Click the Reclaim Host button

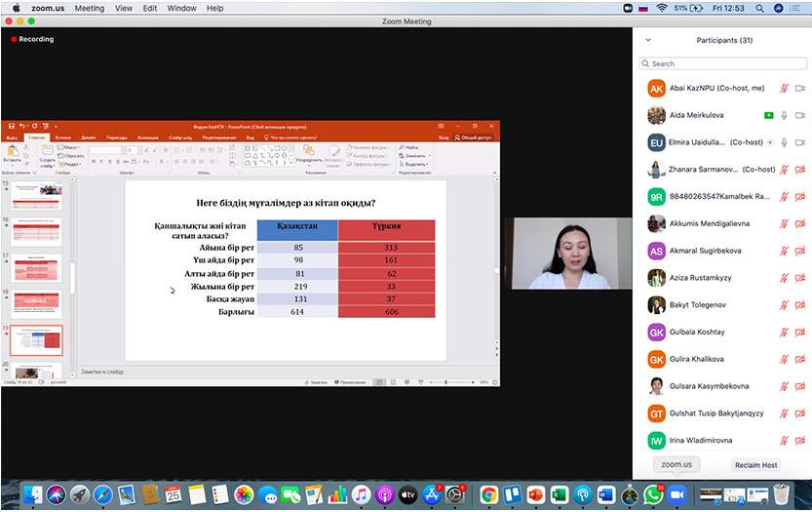[x=755, y=465]
